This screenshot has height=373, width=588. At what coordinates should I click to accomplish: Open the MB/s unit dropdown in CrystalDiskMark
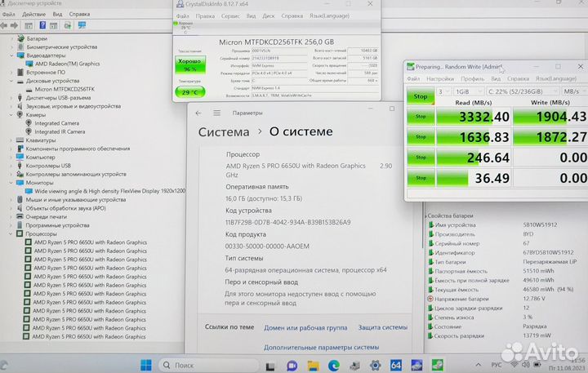click(x=574, y=91)
